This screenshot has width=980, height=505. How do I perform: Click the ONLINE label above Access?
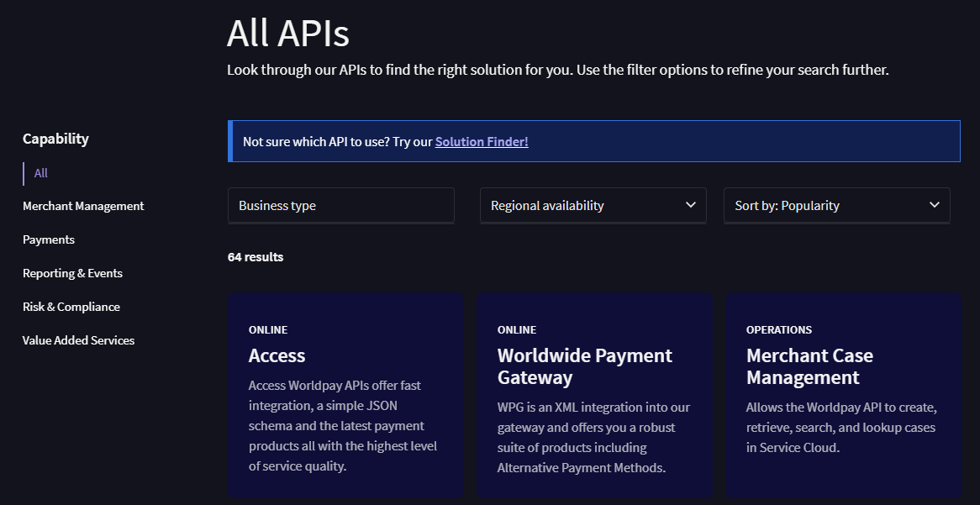(267, 329)
